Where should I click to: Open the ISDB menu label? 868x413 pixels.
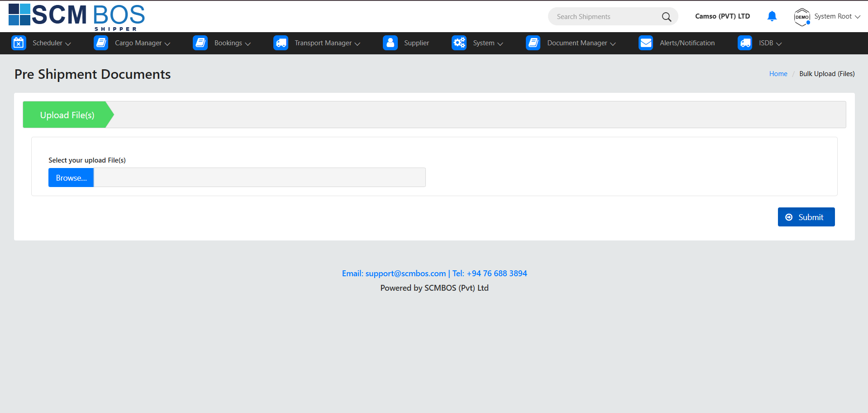(x=766, y=43)
